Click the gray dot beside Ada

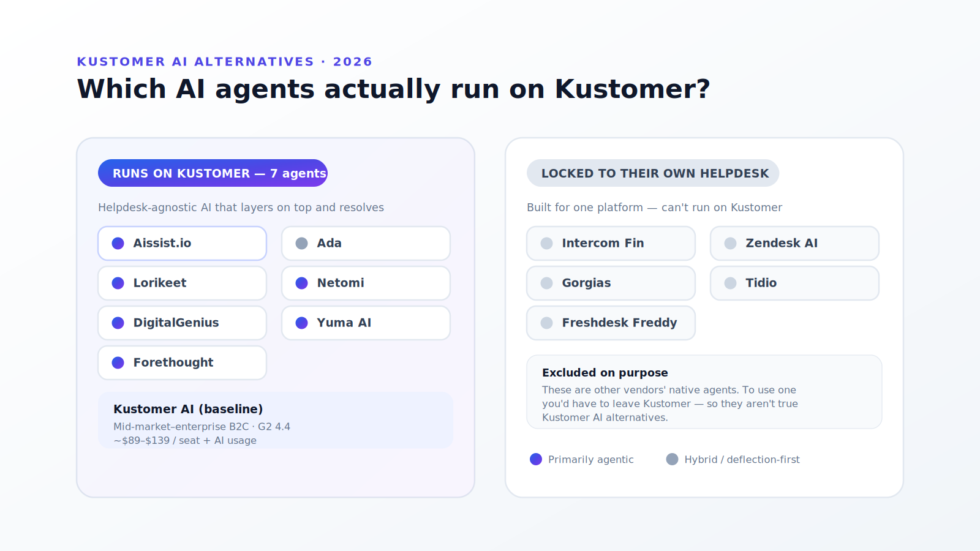point(302,244)
